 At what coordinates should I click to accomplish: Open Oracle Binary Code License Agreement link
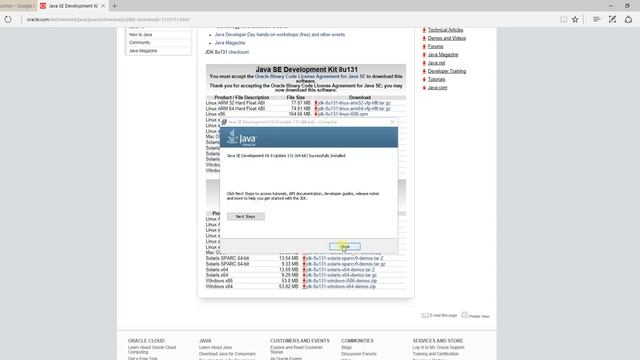point(310,76)
